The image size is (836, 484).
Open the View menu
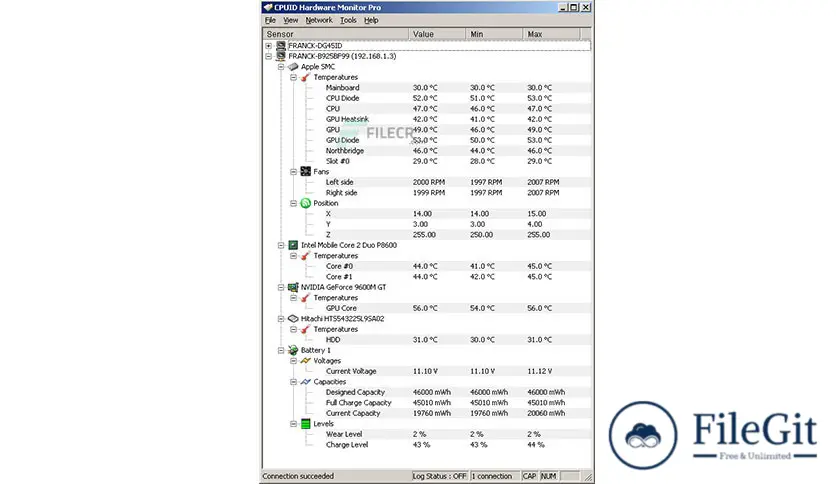(x=291, y=20)
